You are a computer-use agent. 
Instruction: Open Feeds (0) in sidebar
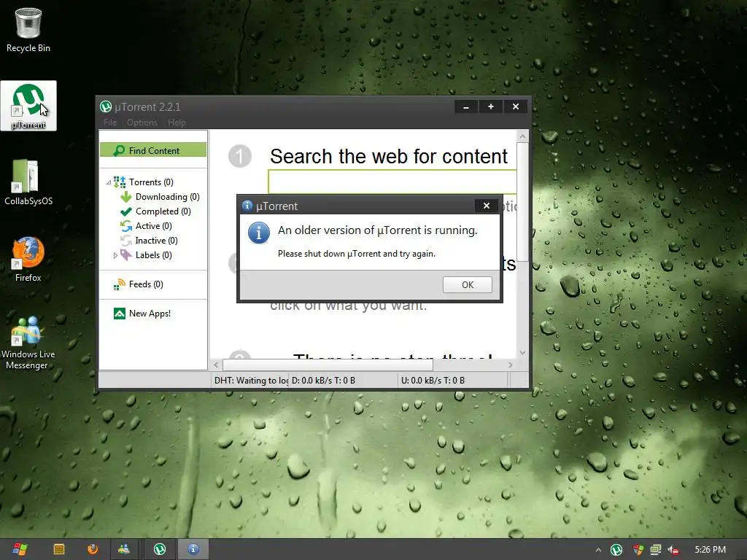pyautogui.click(x=146, y=284)
